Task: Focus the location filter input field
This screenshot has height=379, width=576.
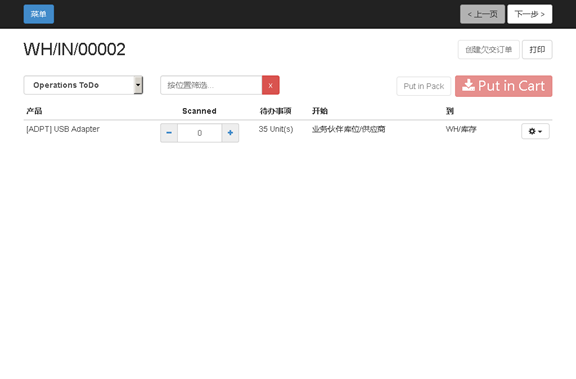Action: pyautogui.click(x=211, y=85)
